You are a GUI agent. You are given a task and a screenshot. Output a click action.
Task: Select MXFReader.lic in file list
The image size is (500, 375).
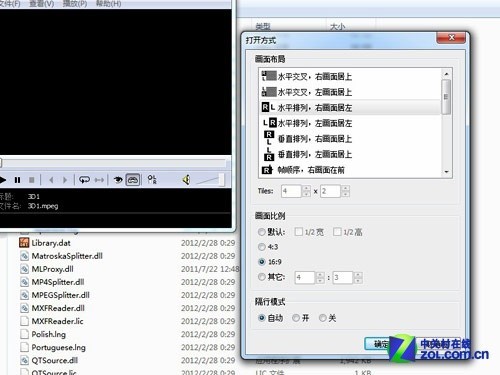tap(57, 321)
